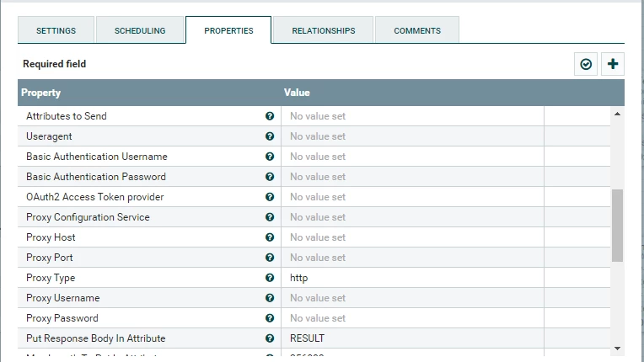This screenshot has height=362, width=644.
Task: Edit the Proxy Password value
Action: click(x=412, y=318)
